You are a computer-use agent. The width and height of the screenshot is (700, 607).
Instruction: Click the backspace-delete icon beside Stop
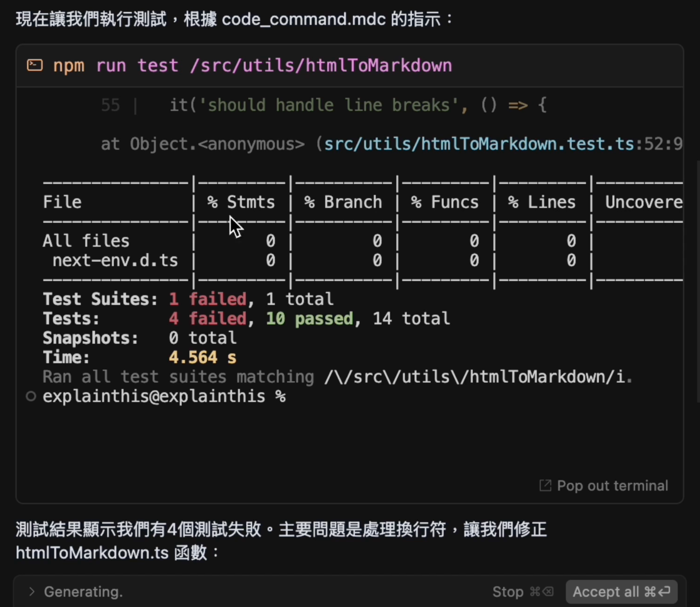[549, 591]
